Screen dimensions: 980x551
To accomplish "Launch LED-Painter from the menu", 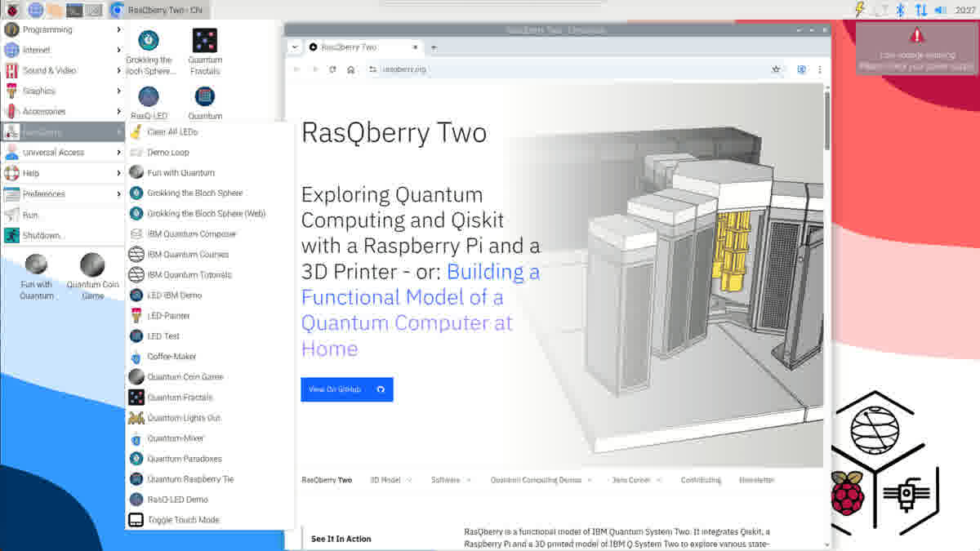I will 210,315.
